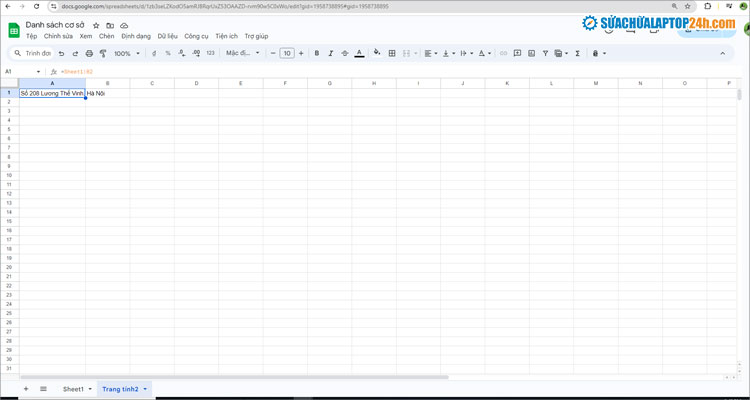This screenshot has width=750, height=400.
Task: Open the Chỉnh sửa menu
Action: click(58, 36)
